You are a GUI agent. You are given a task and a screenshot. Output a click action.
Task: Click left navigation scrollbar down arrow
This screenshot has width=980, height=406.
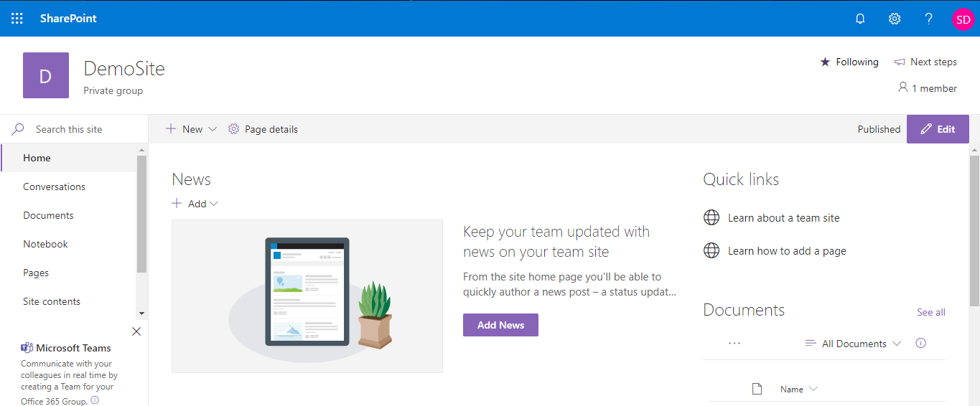coord(141,313)
